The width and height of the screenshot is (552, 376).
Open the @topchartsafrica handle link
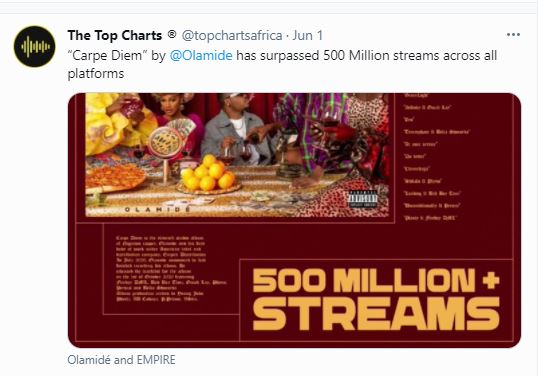click(232, 36)
